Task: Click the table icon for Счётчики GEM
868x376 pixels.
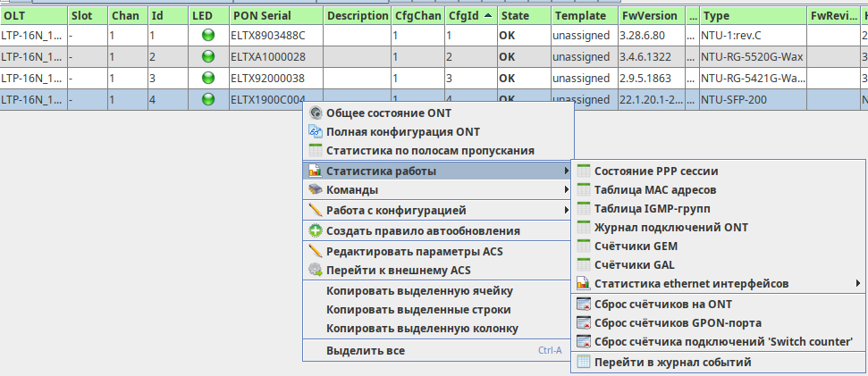Action: (583, 246)
